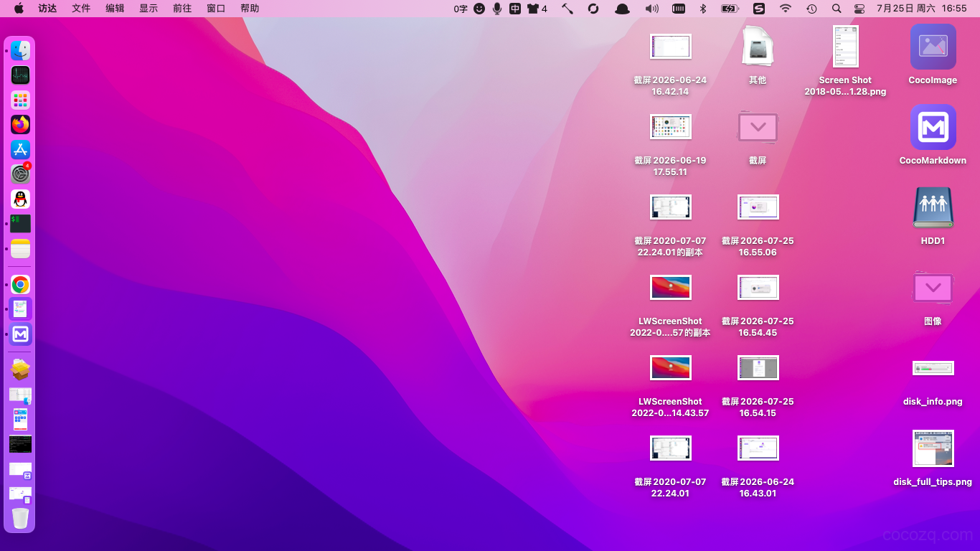Open CocoMarkdown app icon on desktop
980x551 pixels.
coord(933,127)
